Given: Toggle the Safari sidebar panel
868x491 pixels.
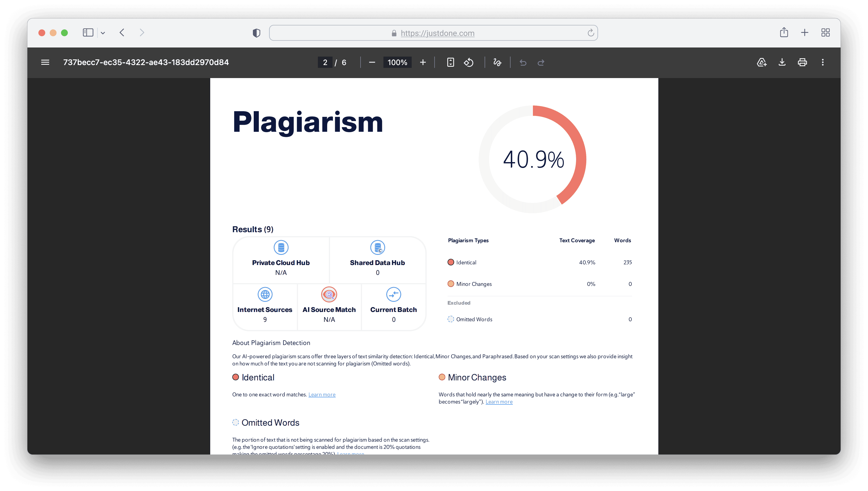Looking at the screenshot, I should tap(88, 33).
